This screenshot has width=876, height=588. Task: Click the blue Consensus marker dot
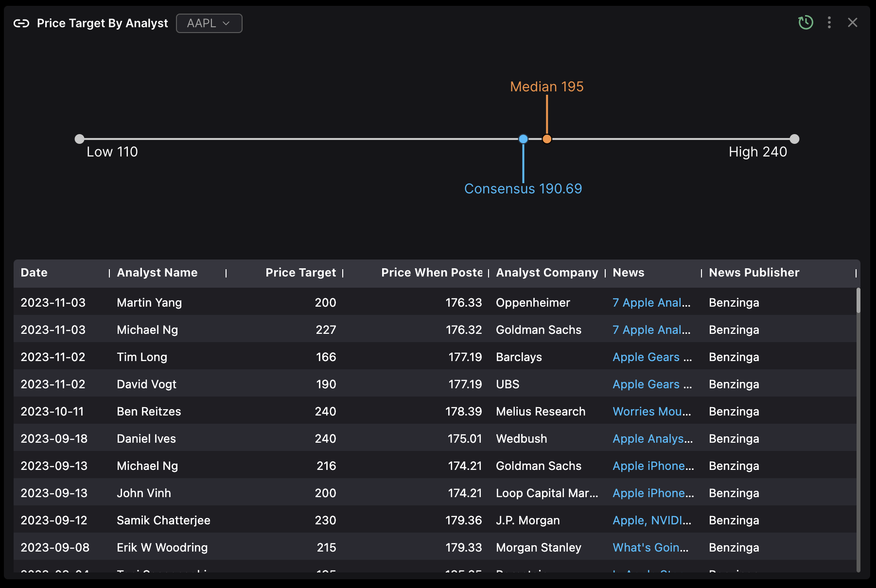tap(523, 139)
